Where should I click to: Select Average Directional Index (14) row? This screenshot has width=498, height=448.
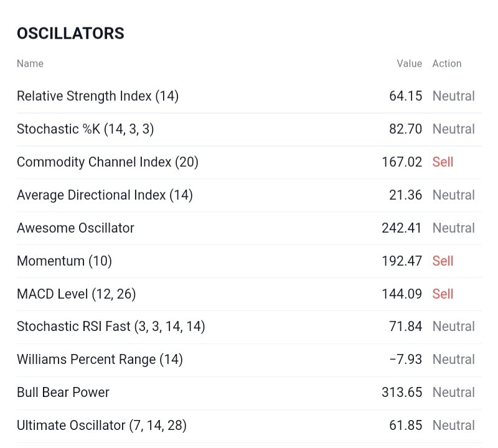point(249,195)
